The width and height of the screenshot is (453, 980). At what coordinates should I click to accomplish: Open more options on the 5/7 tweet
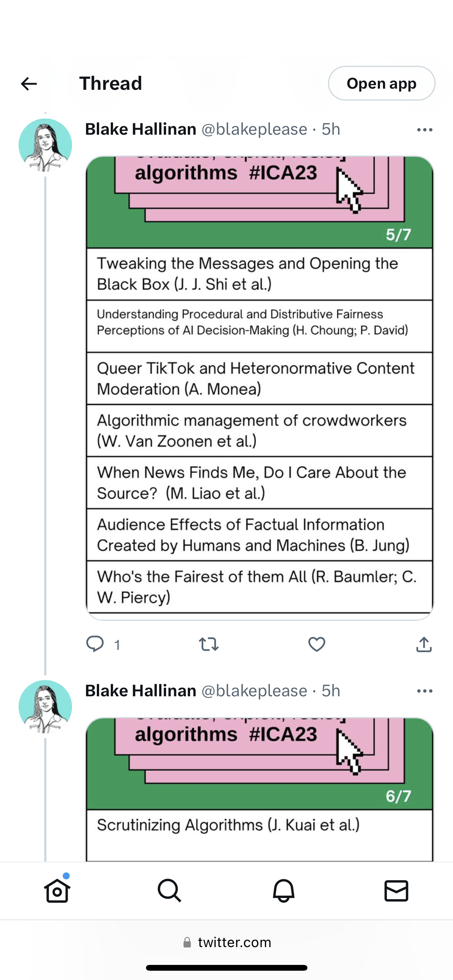(x=424, y=130)
